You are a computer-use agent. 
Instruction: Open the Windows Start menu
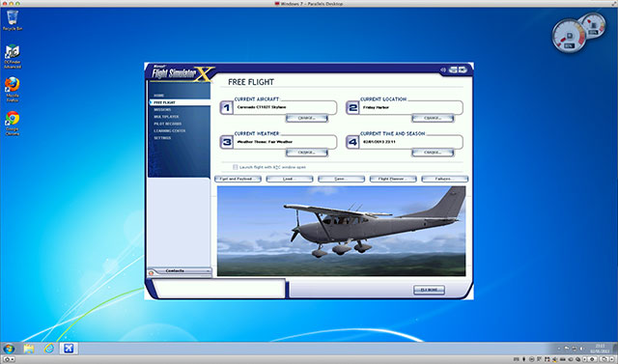click(x=9, y=349)
